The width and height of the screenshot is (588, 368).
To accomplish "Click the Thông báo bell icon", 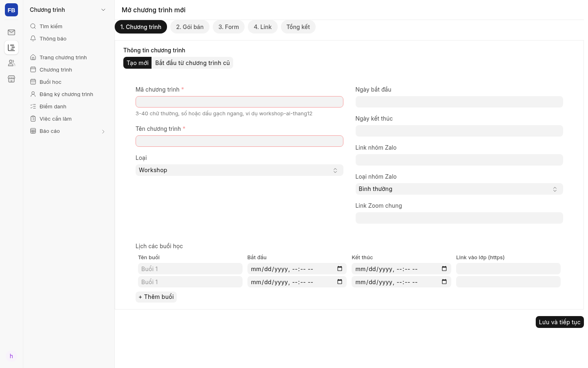I will (33, 38).
